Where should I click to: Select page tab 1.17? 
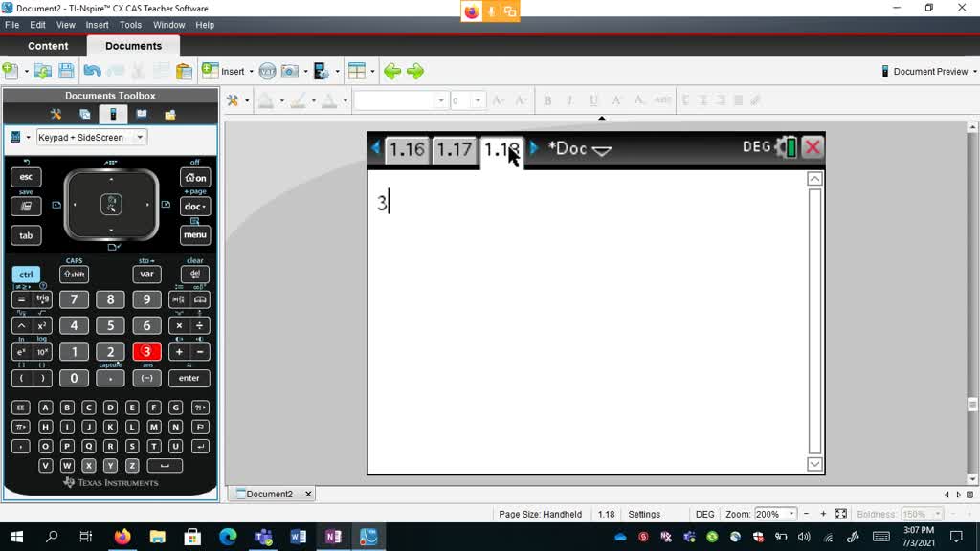pyautogui.click(x=455, y=149)
